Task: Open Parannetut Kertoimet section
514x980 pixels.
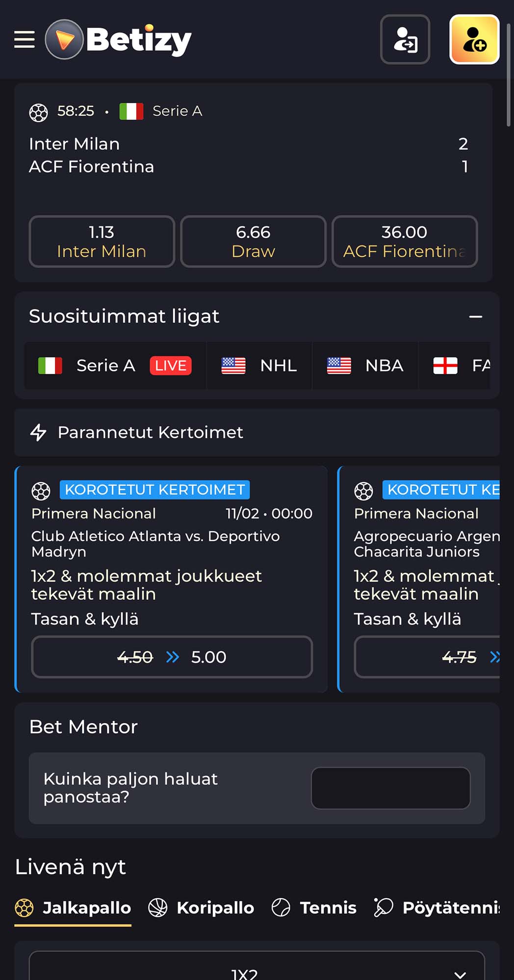Action: 150,433
